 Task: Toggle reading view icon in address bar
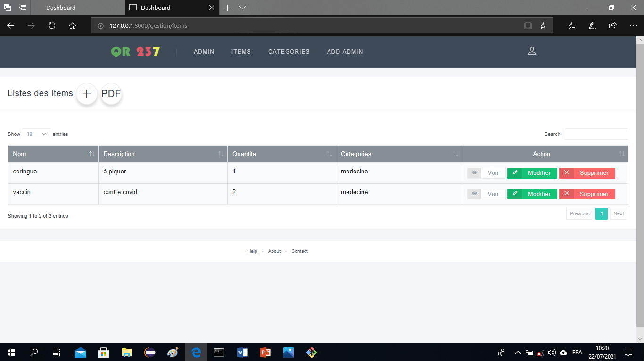tap(528, 26)
